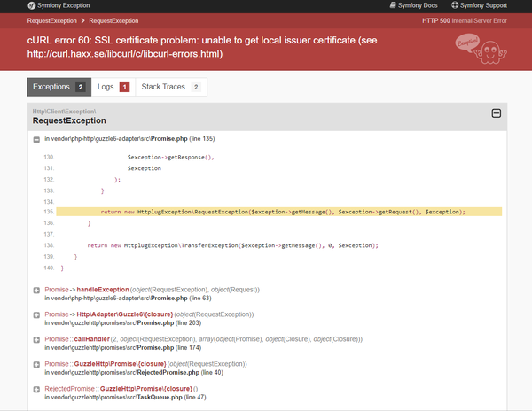The height and width of the screenshot is (411, 532).
Task: Click the Exceptions count badge
Action: [x=81, y=88]
